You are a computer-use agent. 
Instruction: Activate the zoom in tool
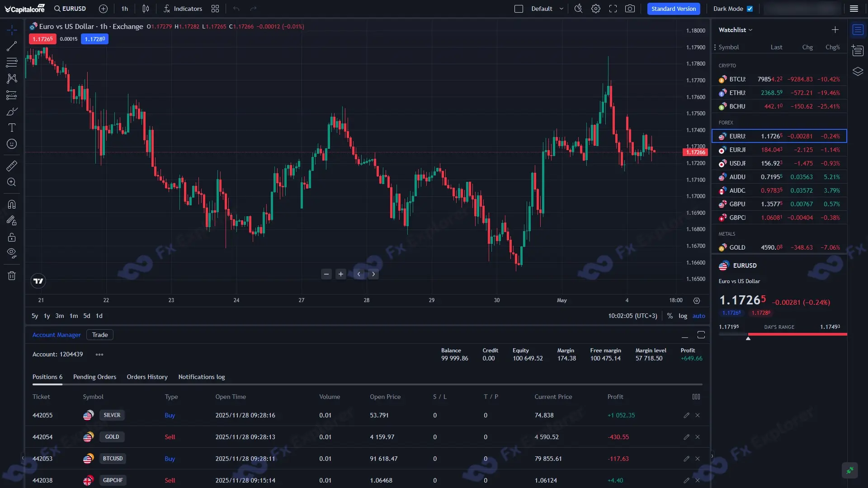click(12, 182)
